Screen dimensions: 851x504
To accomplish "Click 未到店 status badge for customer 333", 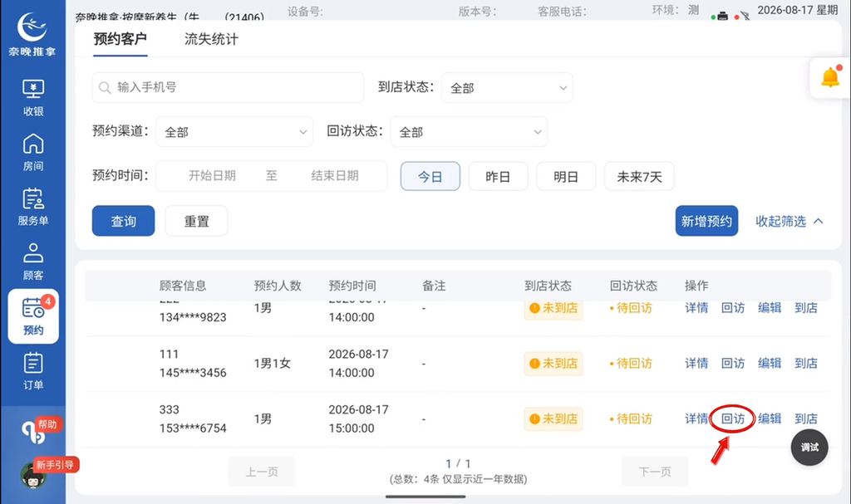I will (x=553, y=418).
